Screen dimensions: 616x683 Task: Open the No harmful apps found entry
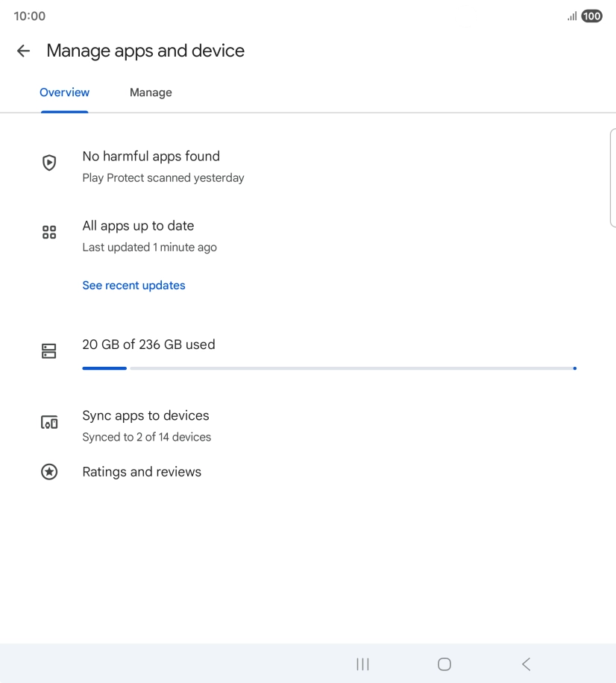(x=151, y=157)
